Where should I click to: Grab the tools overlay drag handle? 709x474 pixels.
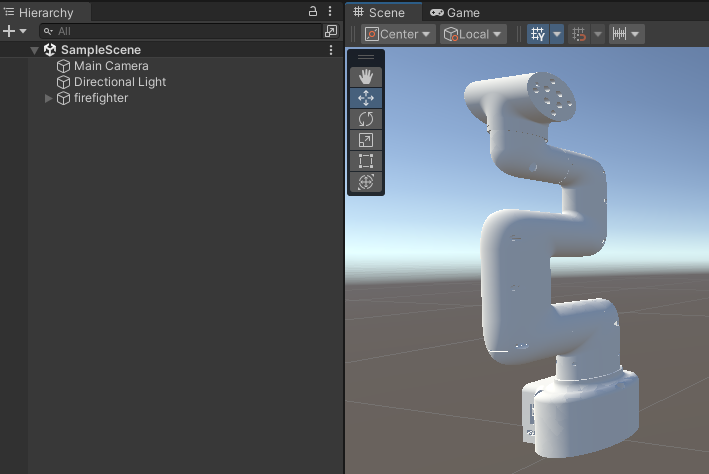(x=366, y=57)
